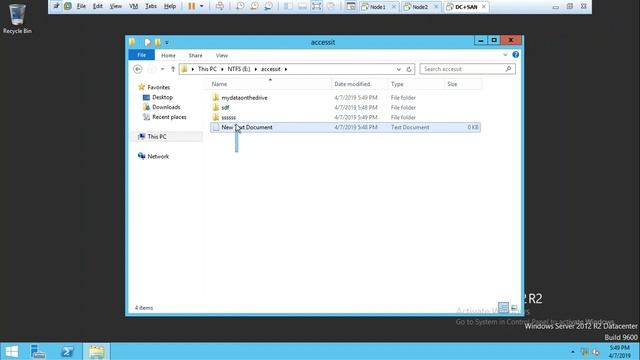Viewport: 640px width, 360px height.
Task: Close the Node2 VM tab
Action: 436,7
